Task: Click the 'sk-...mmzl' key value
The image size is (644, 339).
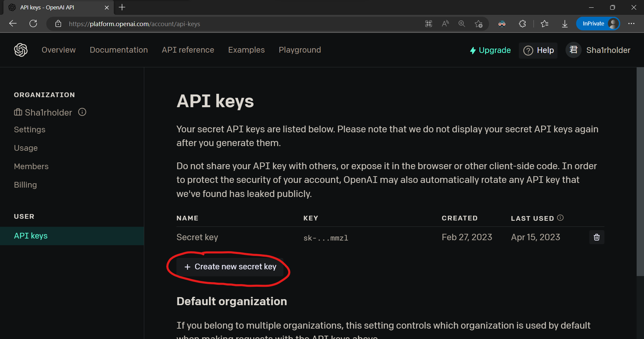Action: 326,238
